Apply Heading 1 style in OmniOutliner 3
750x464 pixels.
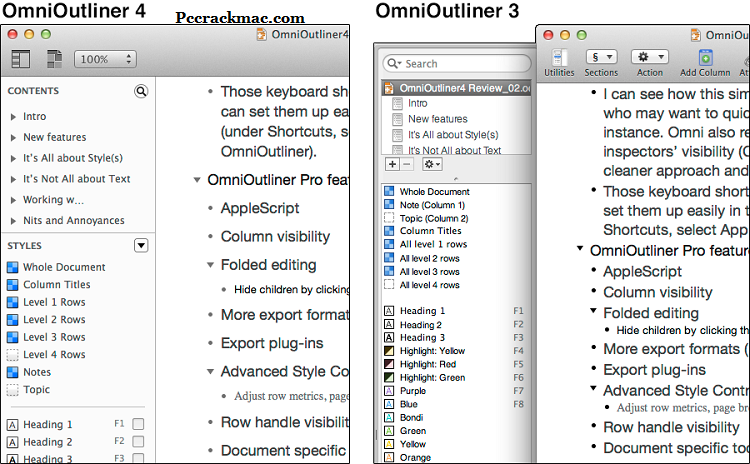(422, 311)
